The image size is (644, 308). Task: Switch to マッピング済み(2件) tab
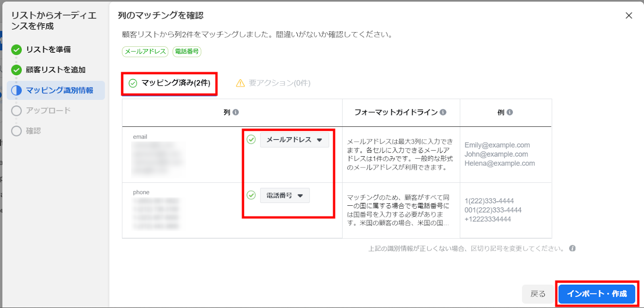169,83
